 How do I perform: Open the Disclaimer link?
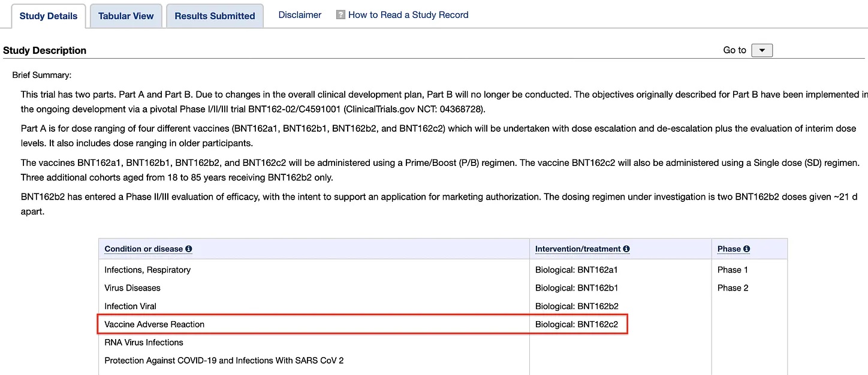click(x=300, y=15)
